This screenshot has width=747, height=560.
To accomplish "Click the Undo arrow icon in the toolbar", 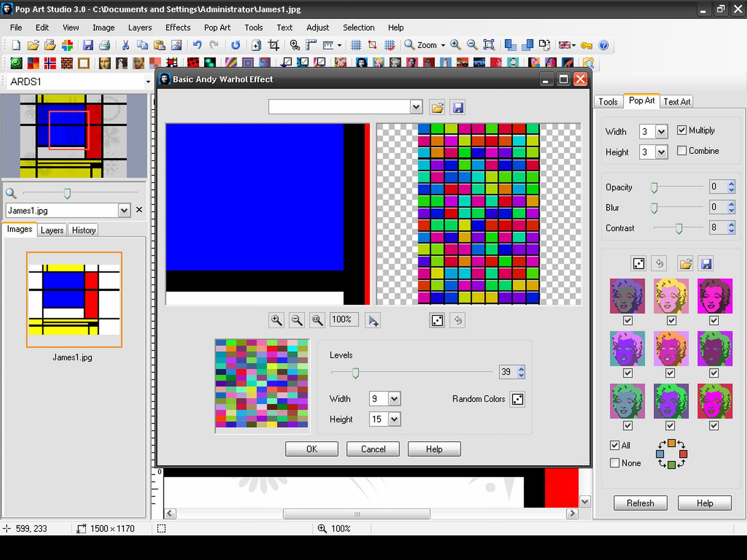I will click(x=197, y=45).
